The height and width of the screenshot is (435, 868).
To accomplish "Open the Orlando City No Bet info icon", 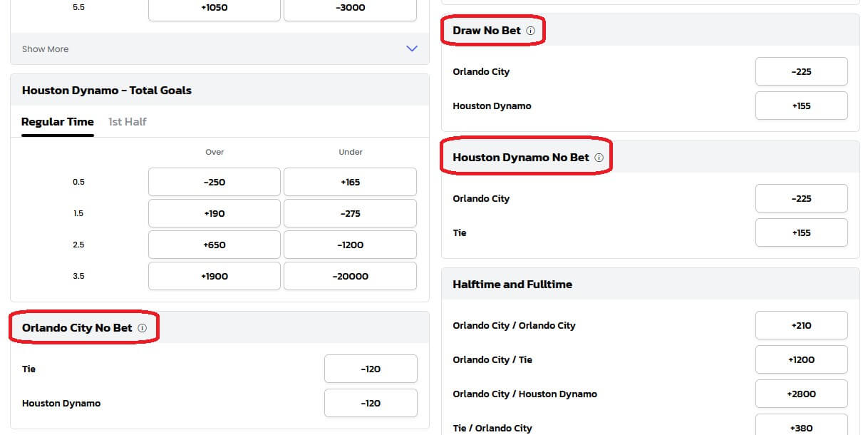I will pos(142,328).
